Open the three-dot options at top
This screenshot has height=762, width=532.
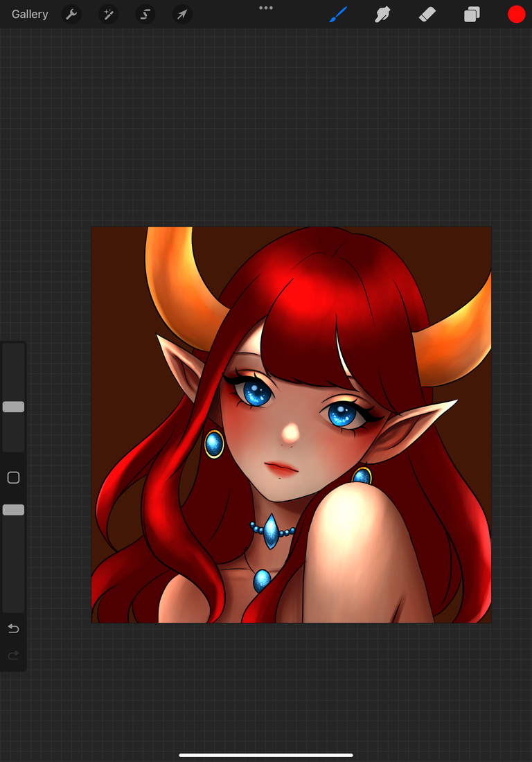tap(266, 8)
